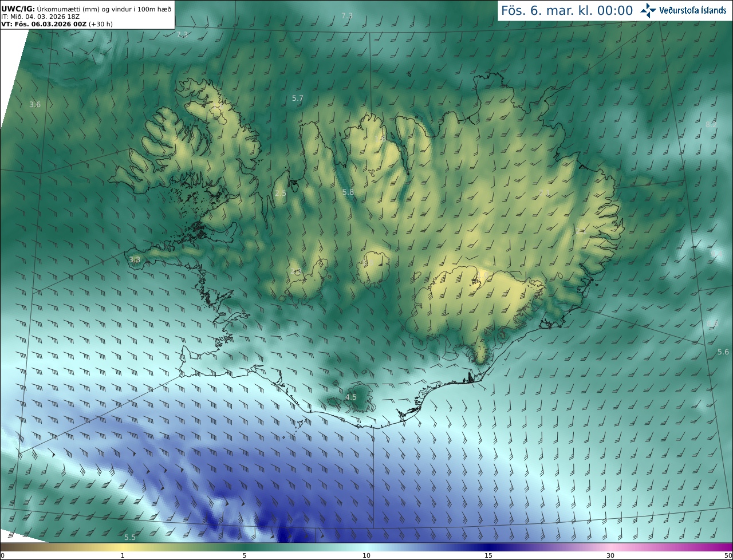Image resolution: width=733 pixels, height=560 pixels.
Task: Click the Veðurstofa Íslands logo
Action: (x=684, y=10)
